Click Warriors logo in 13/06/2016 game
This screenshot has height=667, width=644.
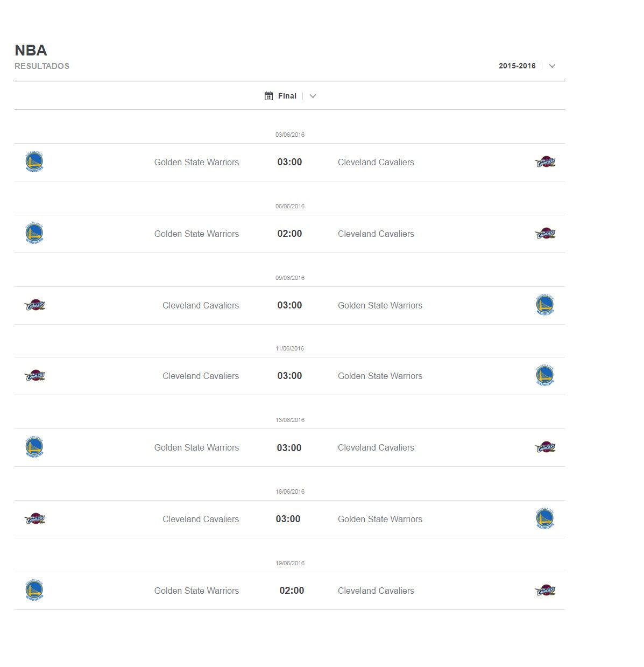click(34, 447)
